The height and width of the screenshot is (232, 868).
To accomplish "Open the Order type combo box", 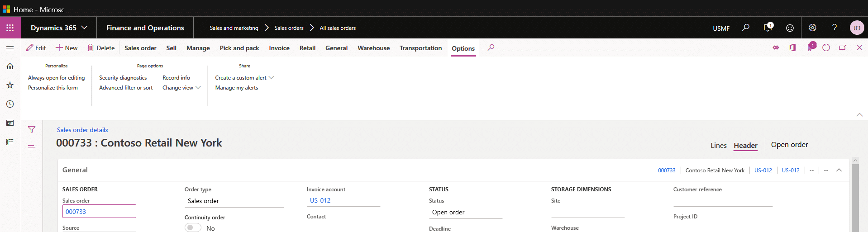I will pyautogui.click(x=234, y=201).
